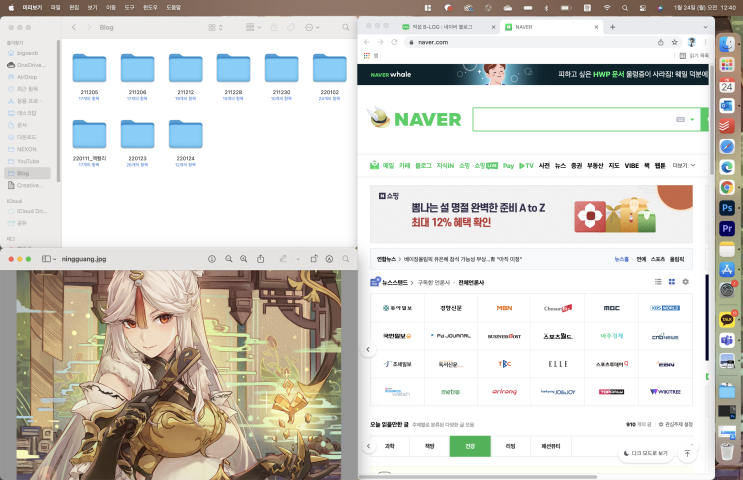Open the 블로그 link on Naver
This screenshot has width=743, height=480.
(423, 165)
